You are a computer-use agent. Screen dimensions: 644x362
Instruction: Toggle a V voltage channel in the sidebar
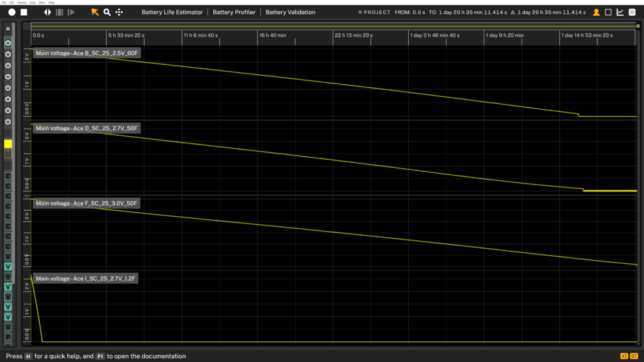(x=8, y=266)
